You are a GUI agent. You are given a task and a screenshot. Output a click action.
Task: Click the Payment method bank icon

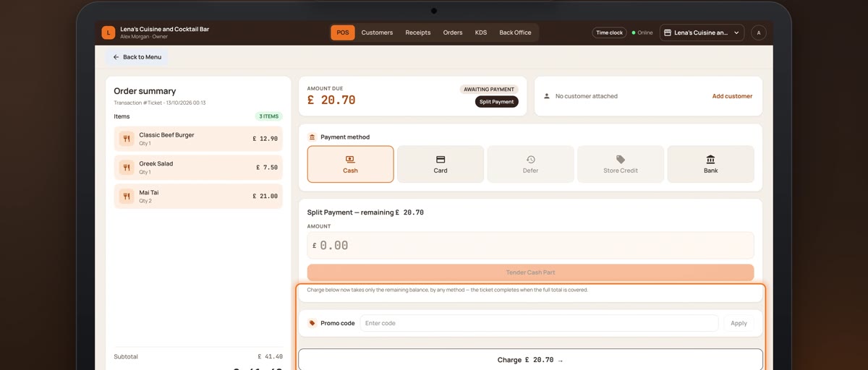pyautogui.click(x=312, y=137)
